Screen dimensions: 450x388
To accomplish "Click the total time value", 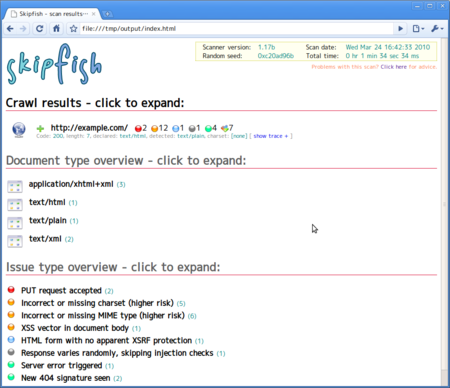I will [x=382, y=56].
